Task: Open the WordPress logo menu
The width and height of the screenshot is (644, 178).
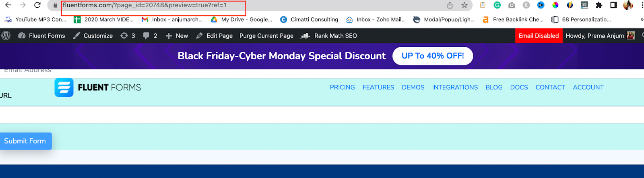Action: (x=6, y=36)
